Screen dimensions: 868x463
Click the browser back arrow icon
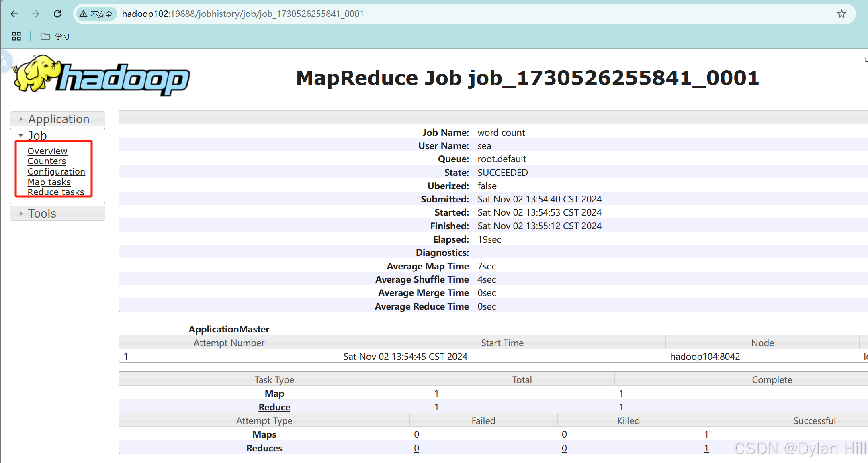coord(14,14)
